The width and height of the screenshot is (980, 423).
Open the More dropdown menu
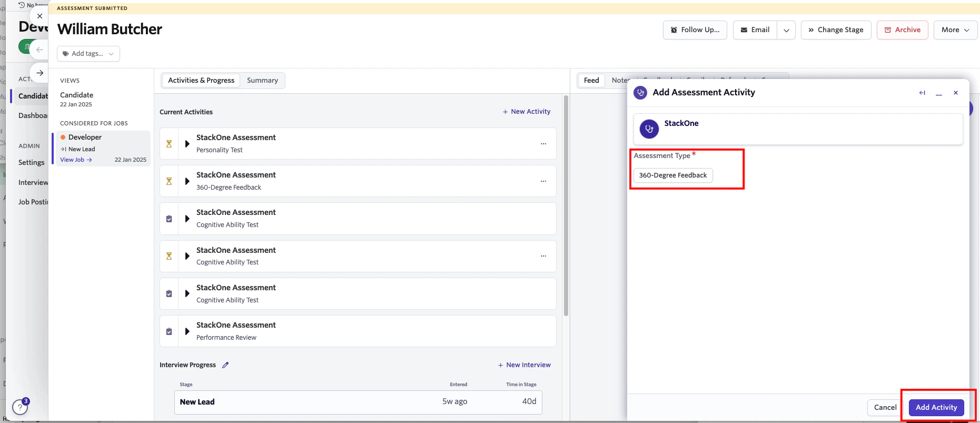point(955,30)
